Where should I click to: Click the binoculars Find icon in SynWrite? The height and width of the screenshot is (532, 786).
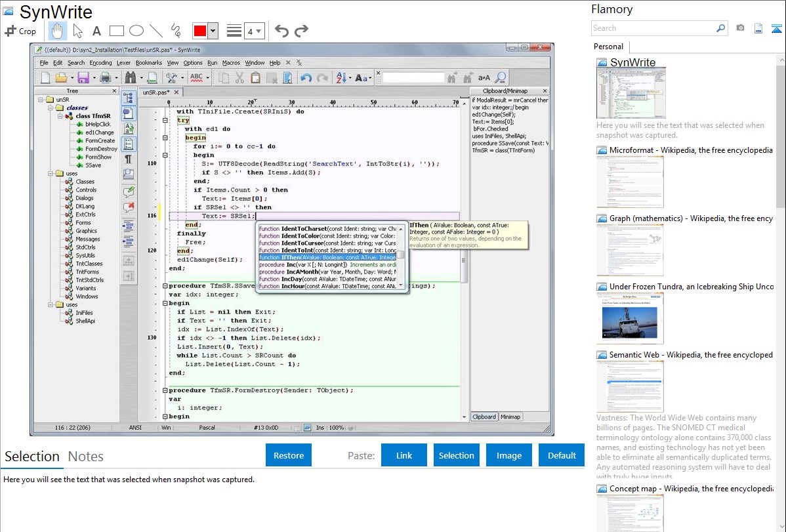pyautogui.click(x=131, y=77)
